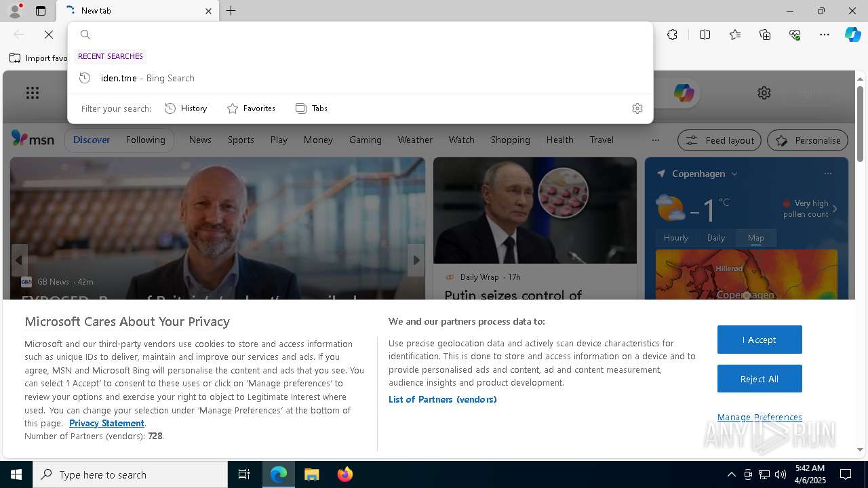Stop page loading with X button
This screenshot has width=868, height=488.
[x=49, y=35]
